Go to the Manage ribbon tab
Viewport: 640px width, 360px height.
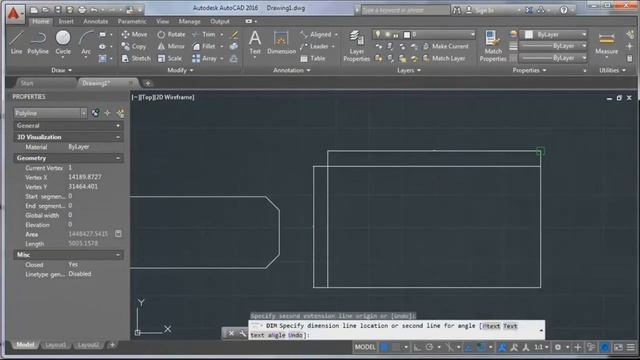(x=190, y=21)
